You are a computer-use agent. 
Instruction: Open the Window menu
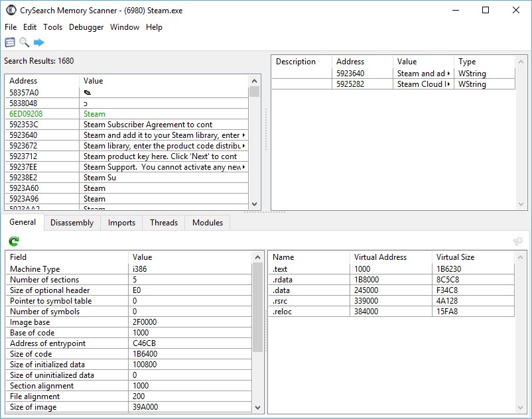[125, 27]
